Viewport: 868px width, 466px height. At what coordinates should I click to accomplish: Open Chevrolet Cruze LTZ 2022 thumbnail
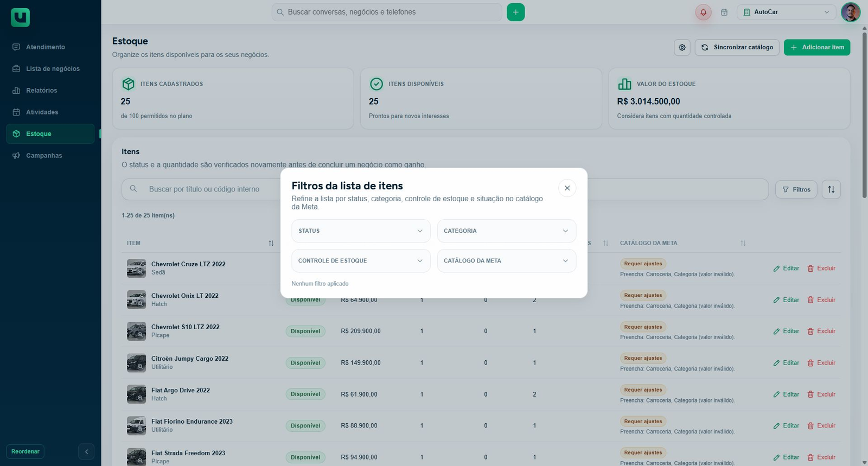[136, 268]
